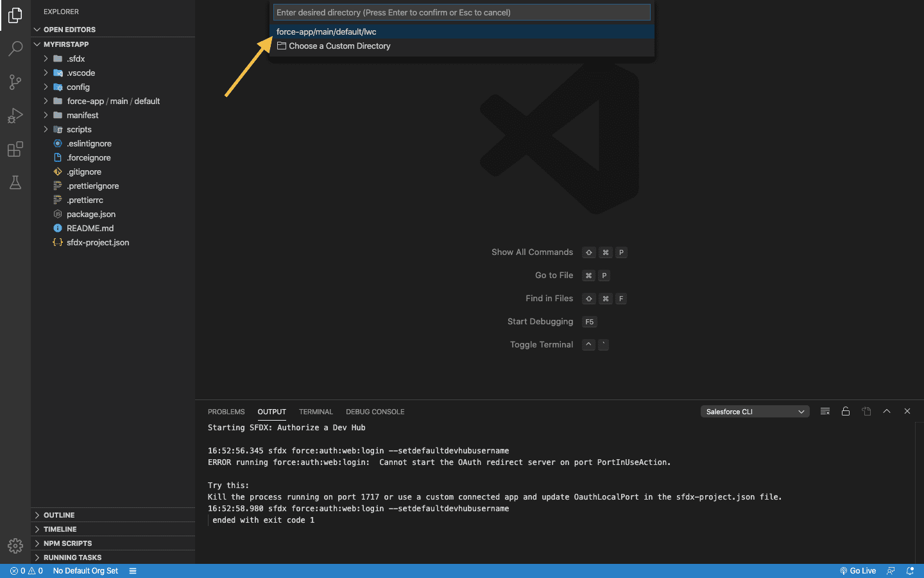Viewport: 924px width, 578px height.
Task: Open the Extensions view icon
Action: point(15,149)
